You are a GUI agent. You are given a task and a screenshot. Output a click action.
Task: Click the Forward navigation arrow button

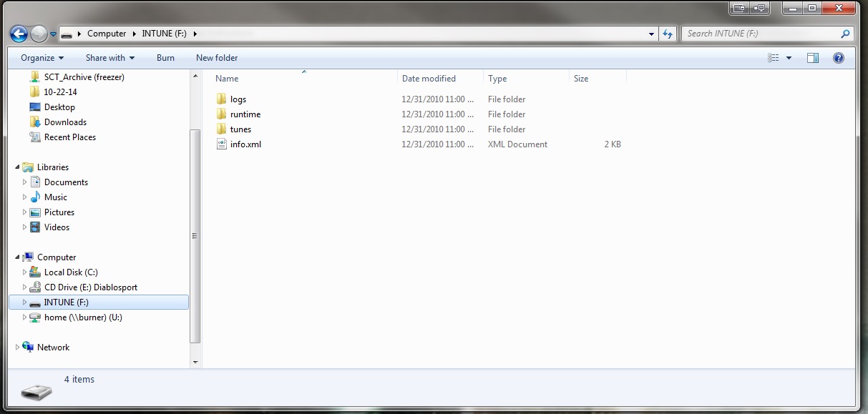39,34
